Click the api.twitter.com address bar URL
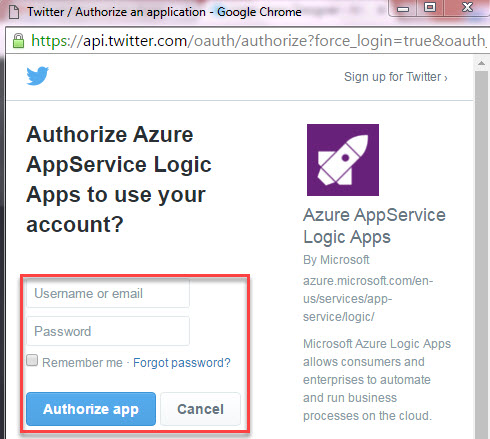Image resolution: width=490 pixels, height=439 pixels. pos(258,41)
